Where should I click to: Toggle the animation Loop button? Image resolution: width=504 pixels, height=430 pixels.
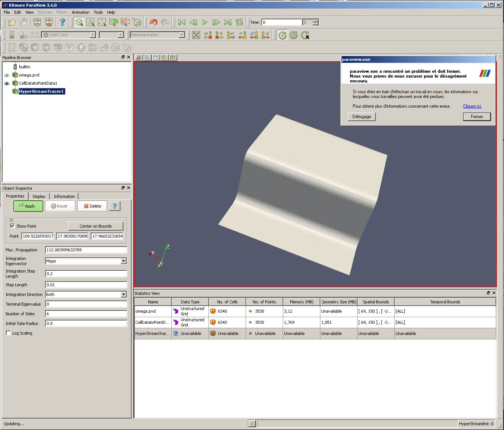pos(239,22)
